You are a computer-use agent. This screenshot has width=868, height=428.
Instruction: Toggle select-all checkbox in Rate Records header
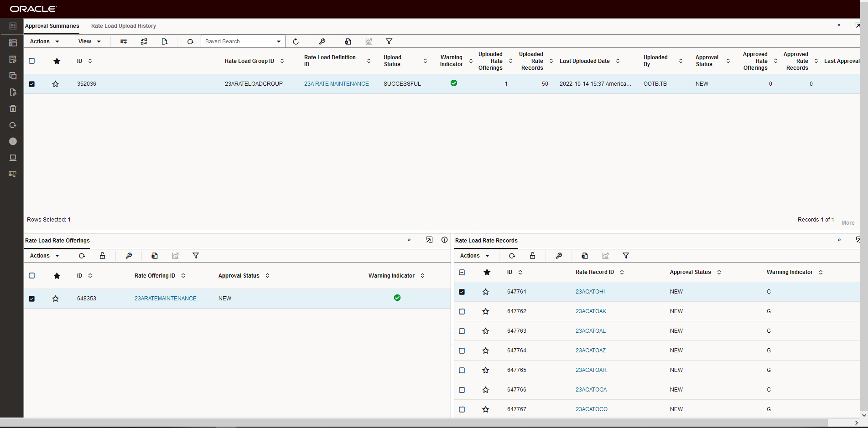[x=462, y=272]
